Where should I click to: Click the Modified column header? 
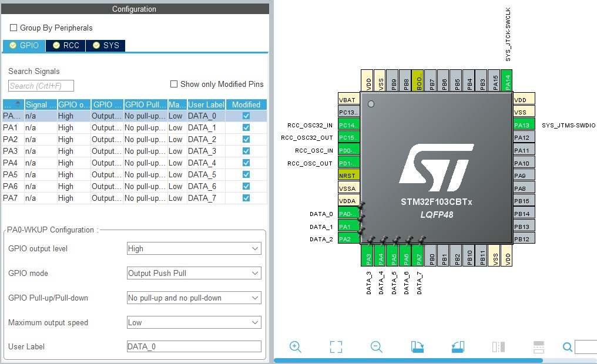pos(246,105)
